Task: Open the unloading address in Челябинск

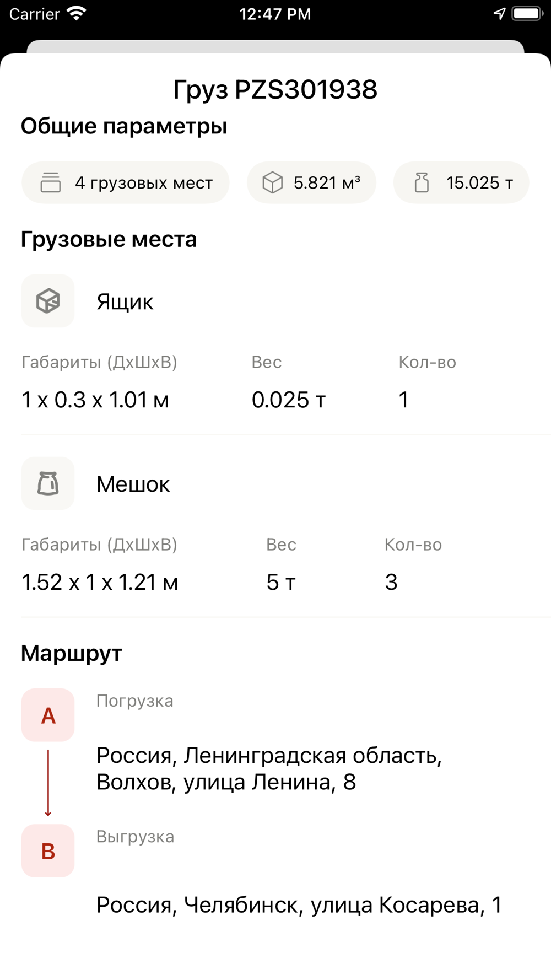Action: tap(299, 904)
